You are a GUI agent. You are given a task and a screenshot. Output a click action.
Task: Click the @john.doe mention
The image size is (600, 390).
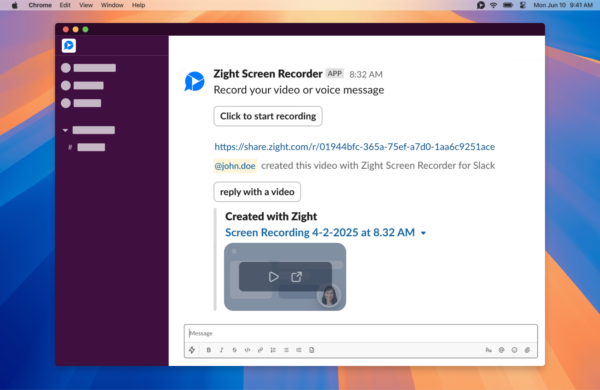[235, 166]
